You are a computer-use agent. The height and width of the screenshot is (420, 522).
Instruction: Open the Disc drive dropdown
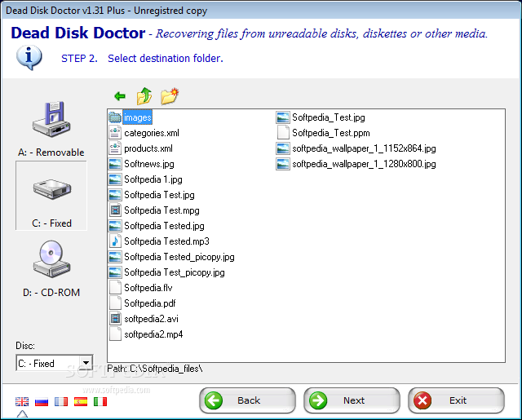pyautogui.click(x=86, y=363)
